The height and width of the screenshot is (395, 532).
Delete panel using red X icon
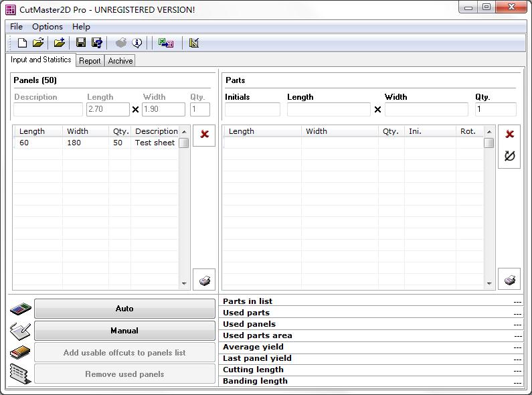(204, 134)
